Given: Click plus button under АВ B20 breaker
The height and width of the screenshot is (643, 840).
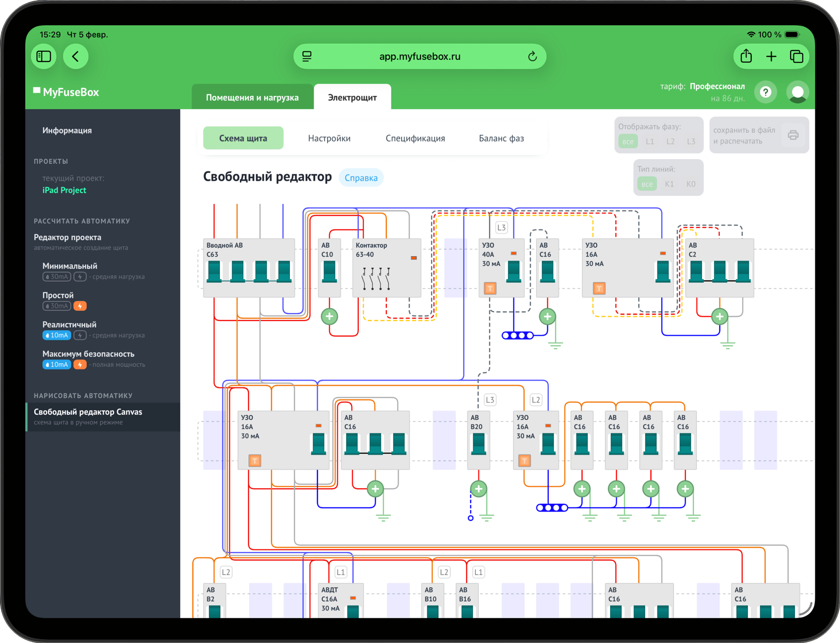Looking at the screenshot, I should (x=479, y=489).
